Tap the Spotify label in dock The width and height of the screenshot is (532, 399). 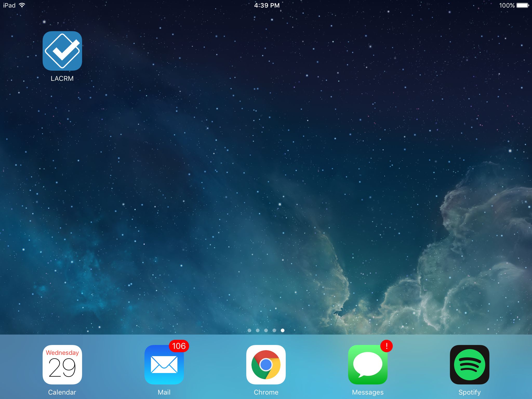click(x=469, y=392)
